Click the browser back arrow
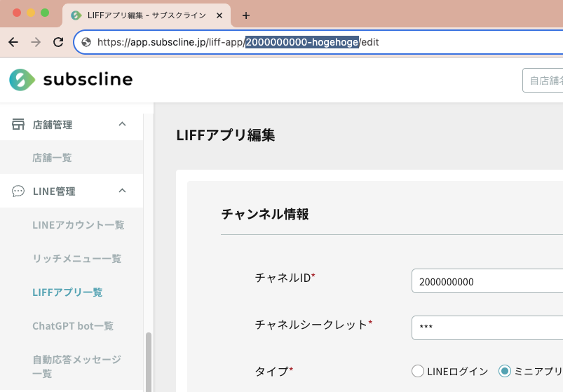 [13, 42]
